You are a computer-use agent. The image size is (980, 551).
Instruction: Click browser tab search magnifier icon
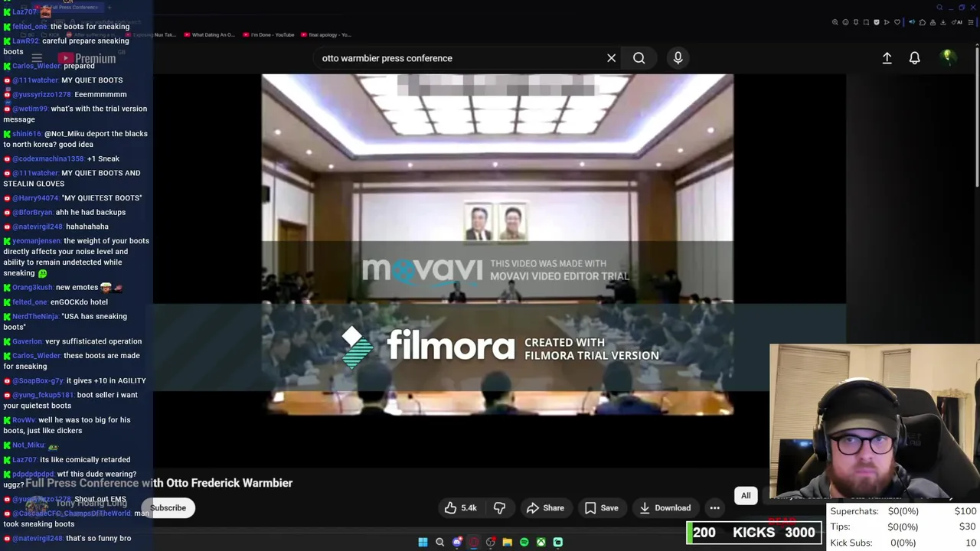point(939,8)
